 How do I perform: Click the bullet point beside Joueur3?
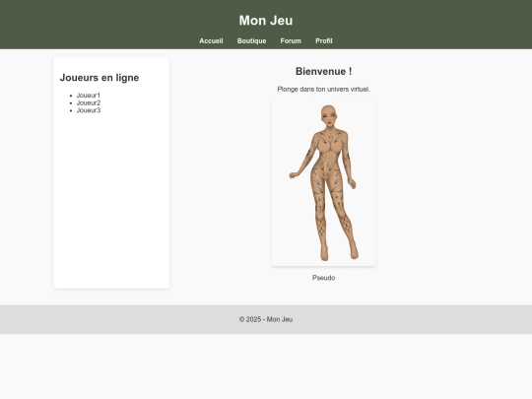(x=71, y=110)
